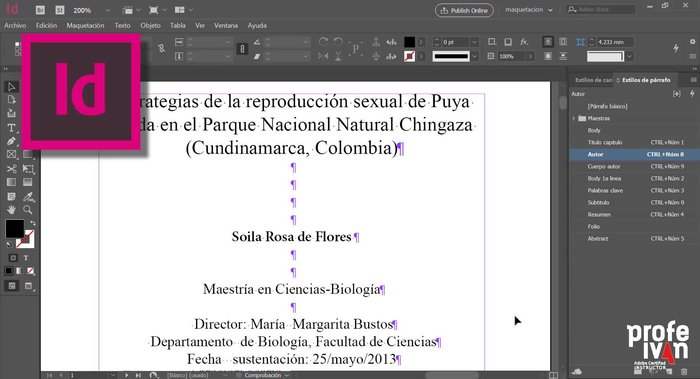Enable Jump Object text wrap
Image resolution: width=700 pixels, height=379 pixels.
pos(563,56)
